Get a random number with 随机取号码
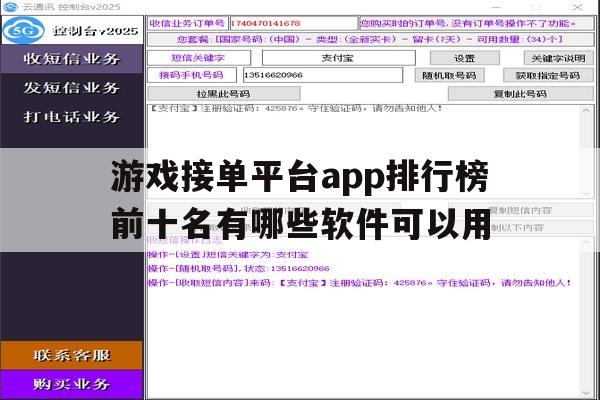The height and width of the screenshot is (400, 600). coord(449,75)
